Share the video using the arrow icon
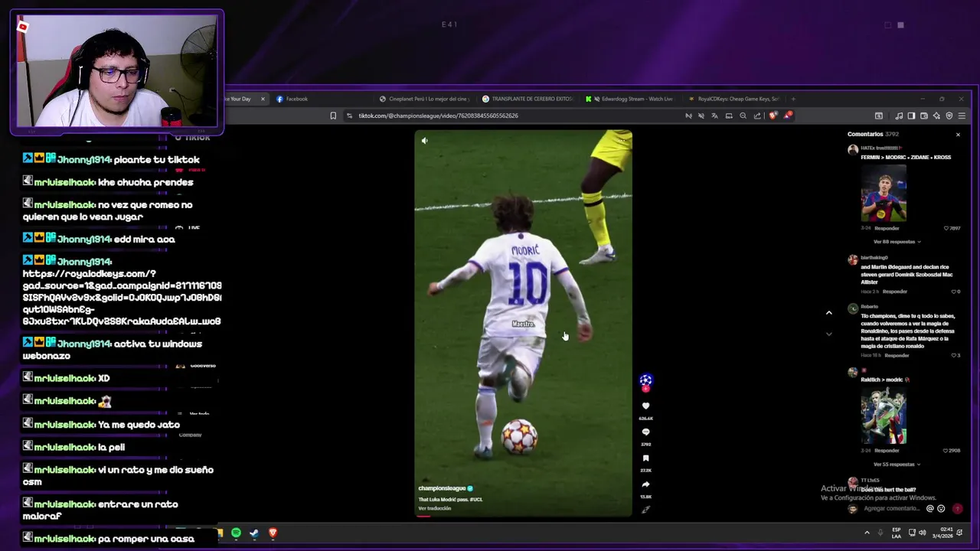The width and height of the screenshot is (980, 551). pos(645,484)
